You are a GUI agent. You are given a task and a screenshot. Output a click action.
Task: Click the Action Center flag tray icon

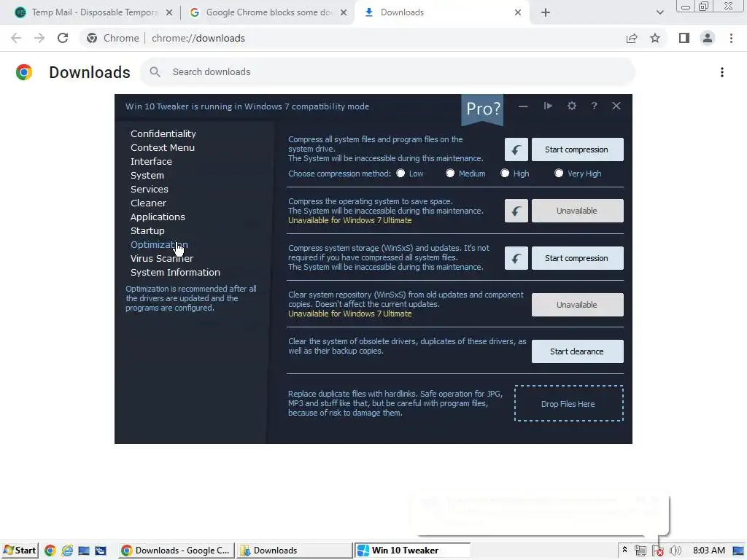pyautogui.click(x=658, y=551)
